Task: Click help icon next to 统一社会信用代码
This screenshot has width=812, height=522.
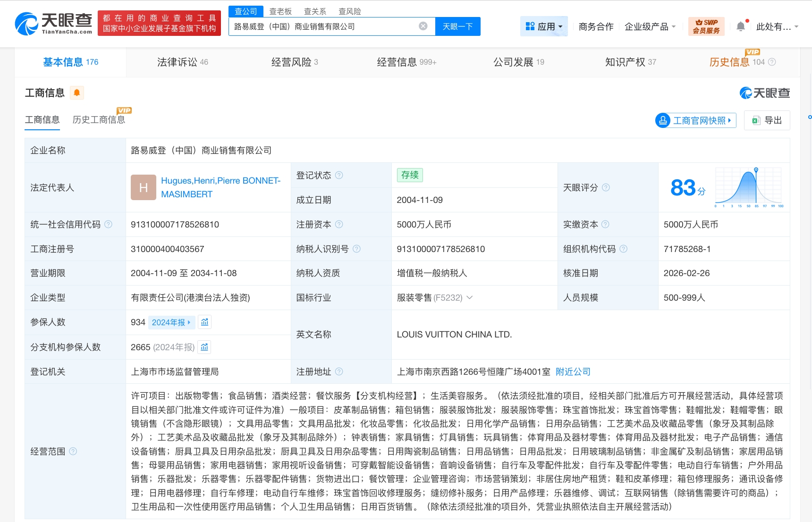Action: point(108,225)
